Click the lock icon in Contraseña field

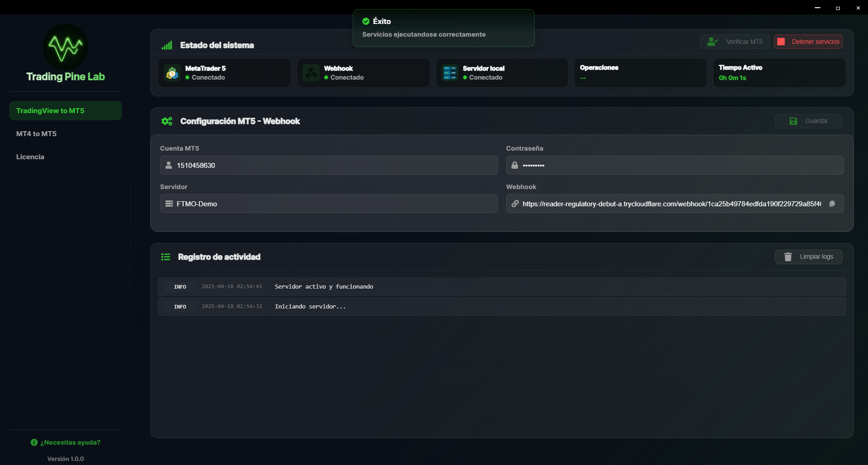point(515,166)
